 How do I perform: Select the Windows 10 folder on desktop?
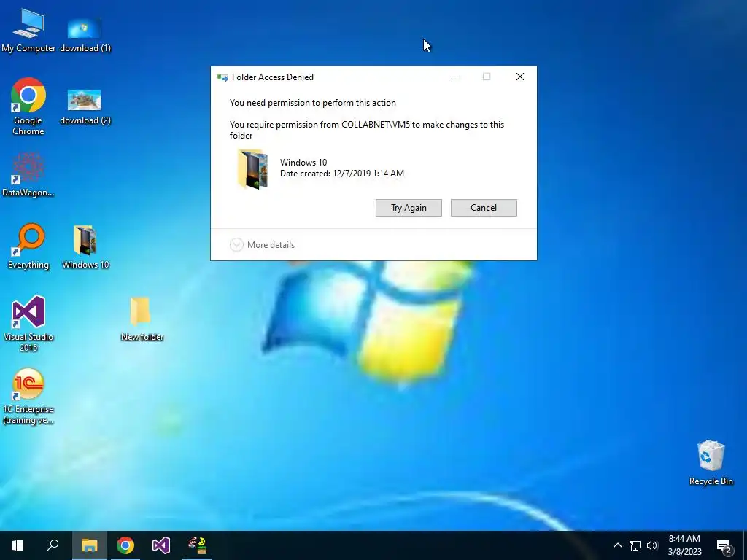pyautogui.click(x=85, y=246)
